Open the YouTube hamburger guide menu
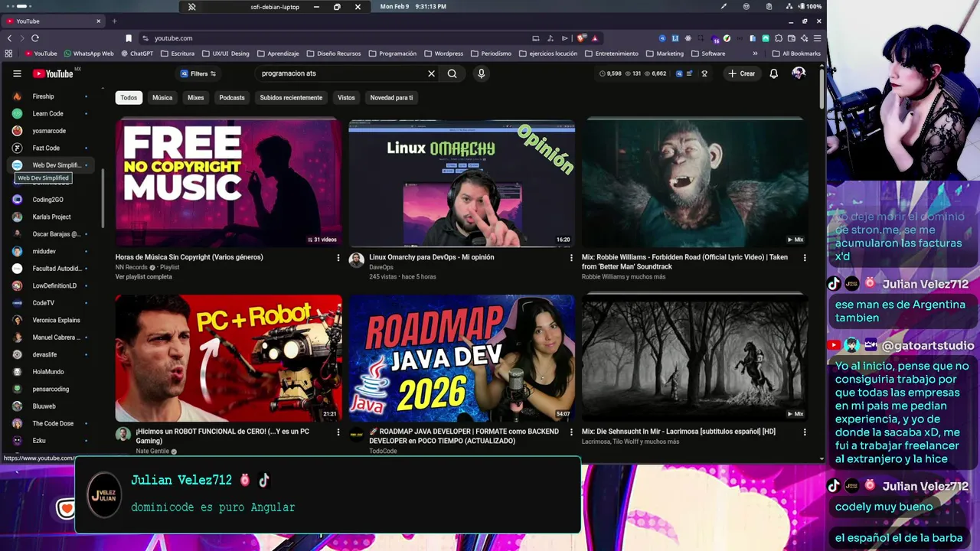980x551 pixels. point(17,73)
